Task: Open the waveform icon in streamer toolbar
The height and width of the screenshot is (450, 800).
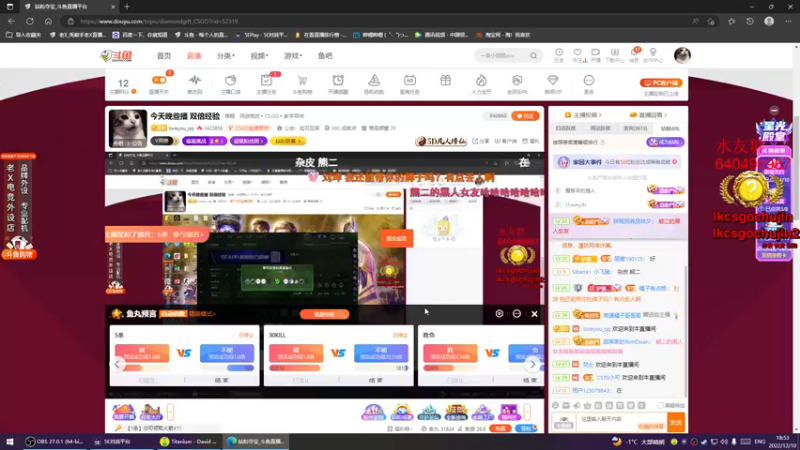Action: pos(195,81)
